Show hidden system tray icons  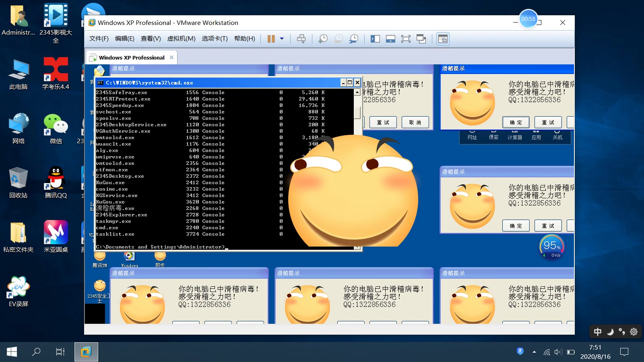(534, 352)
